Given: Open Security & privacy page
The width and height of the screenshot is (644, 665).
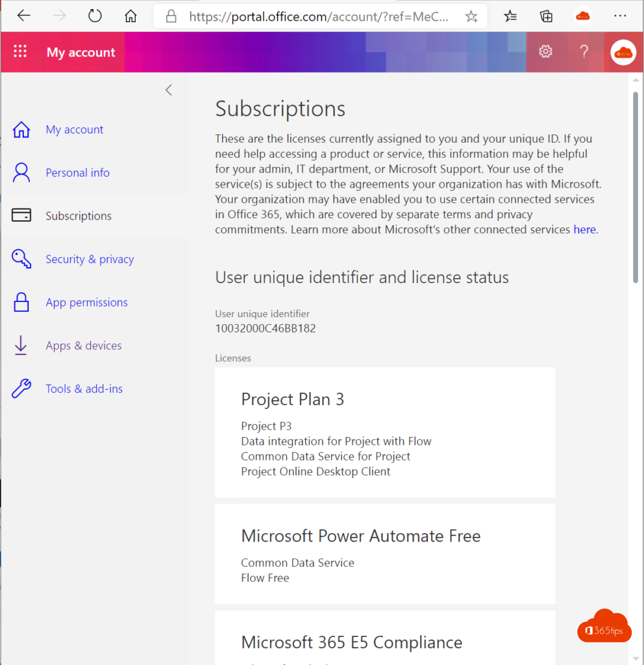Looking at the screenshot, I should 90,259.
